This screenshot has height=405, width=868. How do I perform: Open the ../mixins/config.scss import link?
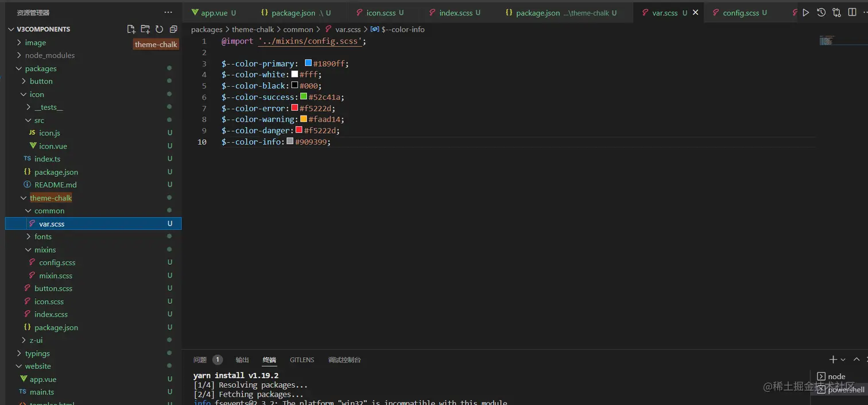pos(309,41)
